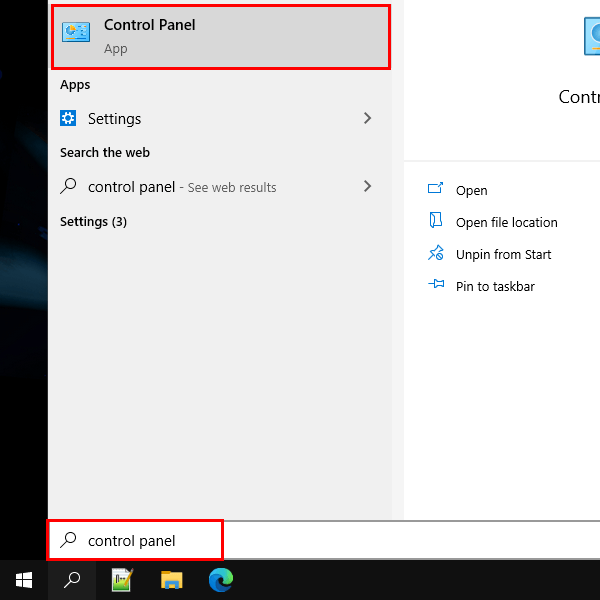Click the Search the web heading
The height and width of the screenshot is (600, 600).
click(x=105, y=152)
